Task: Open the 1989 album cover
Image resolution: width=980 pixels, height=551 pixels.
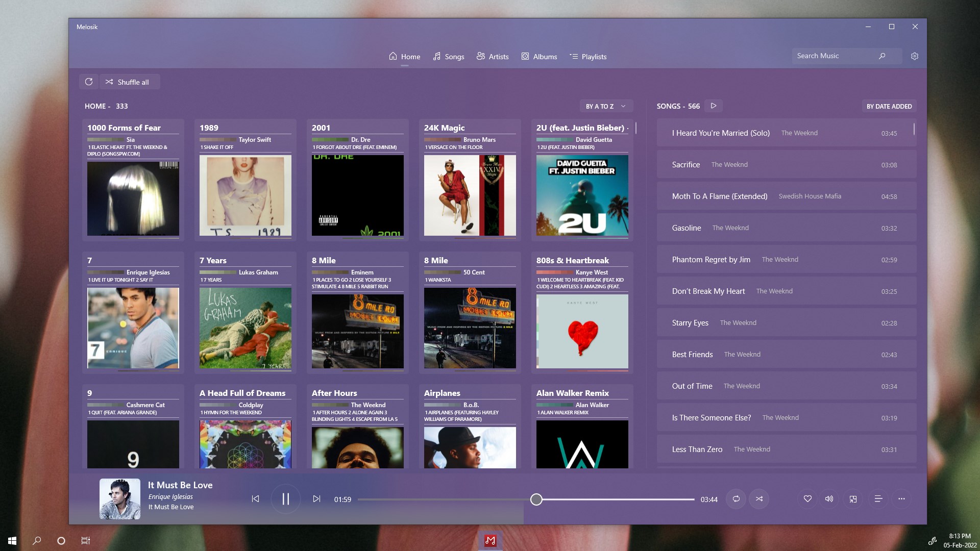Action: [x=246, y=195]
